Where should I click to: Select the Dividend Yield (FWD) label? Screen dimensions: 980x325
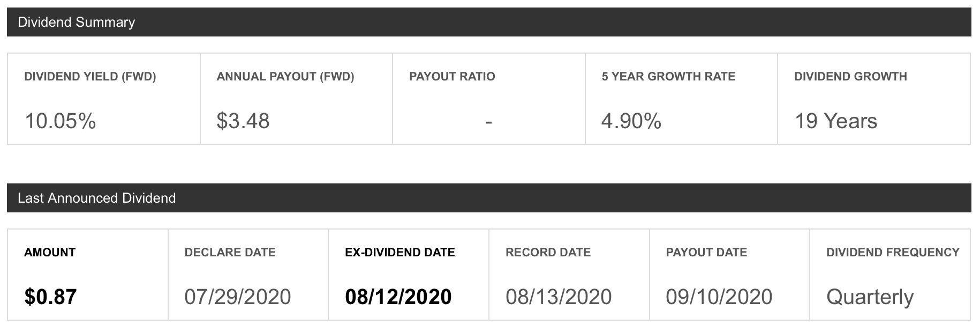tap(90, 77)
